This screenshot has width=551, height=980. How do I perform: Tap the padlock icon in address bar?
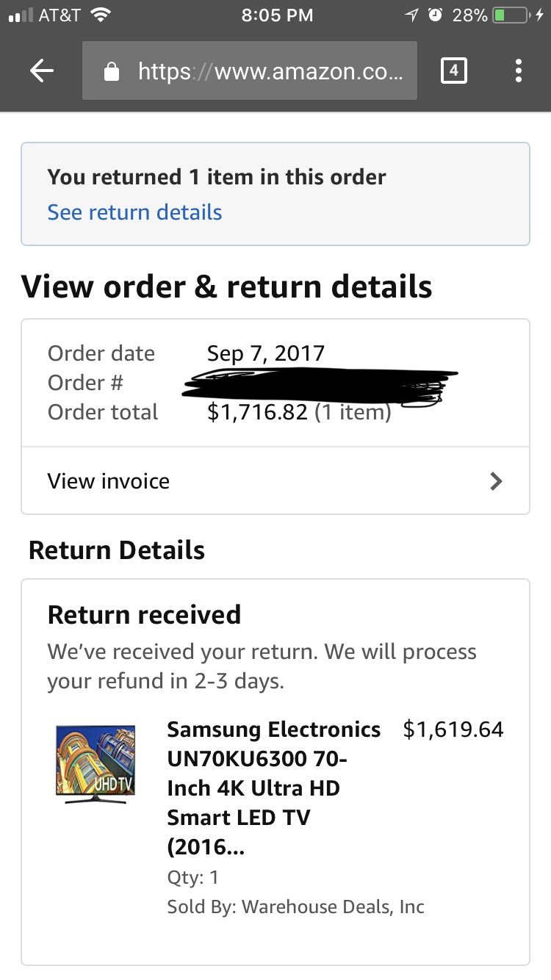(112, 71)
